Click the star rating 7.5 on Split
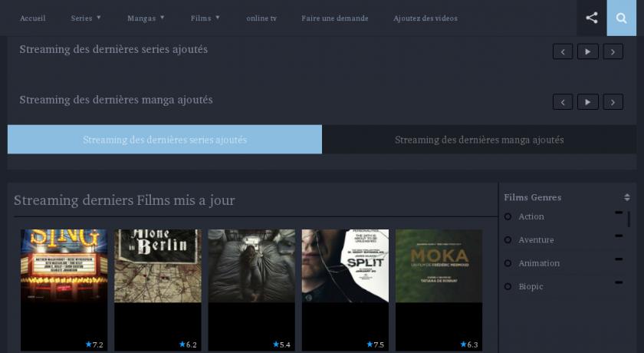 [375, 345]
